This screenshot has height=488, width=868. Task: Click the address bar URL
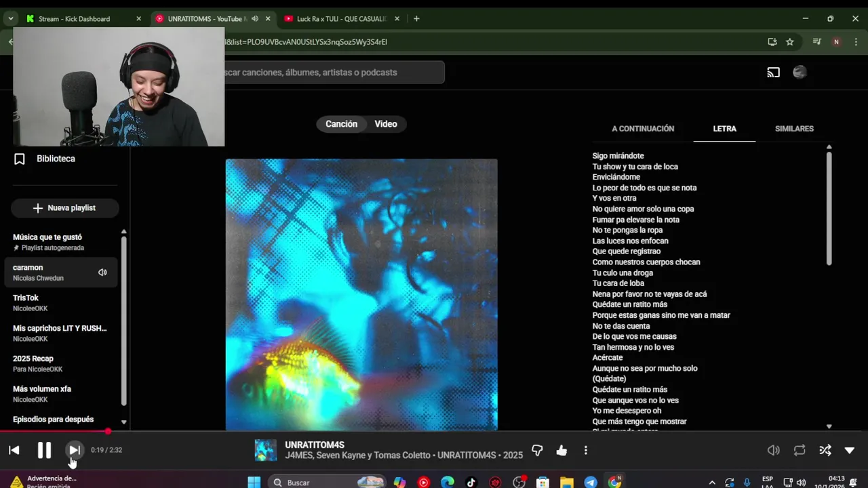coord(307,42)
